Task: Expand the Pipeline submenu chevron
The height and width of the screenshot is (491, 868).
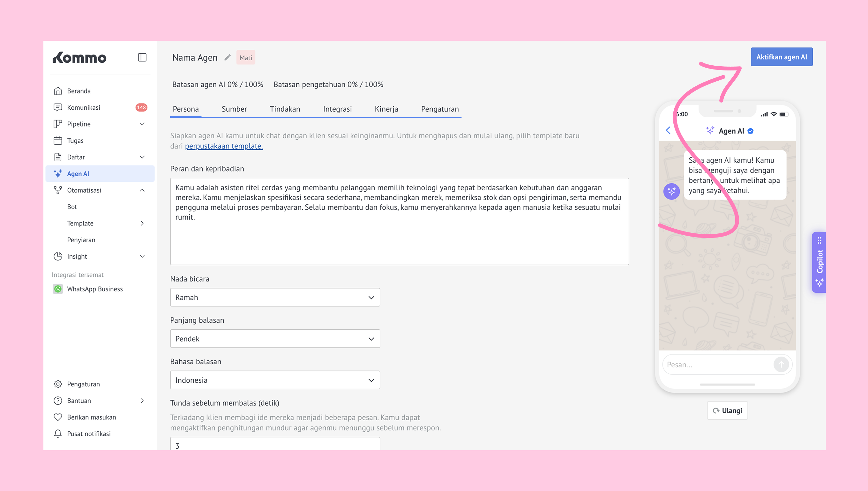Action: [x=142, y=124]
